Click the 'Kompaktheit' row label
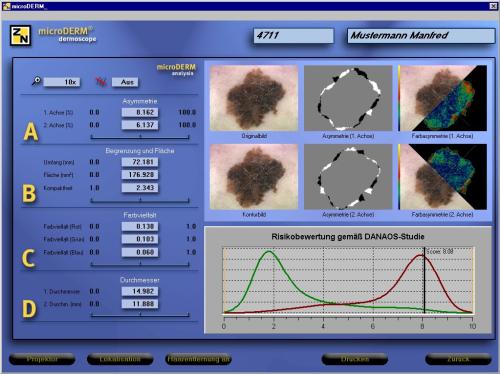 (58, 188)
